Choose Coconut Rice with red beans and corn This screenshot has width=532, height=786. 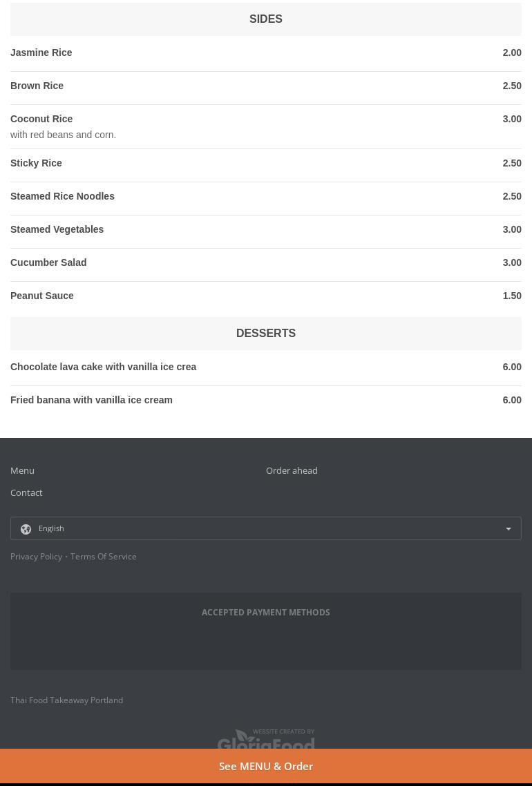[x=41, y=119]
